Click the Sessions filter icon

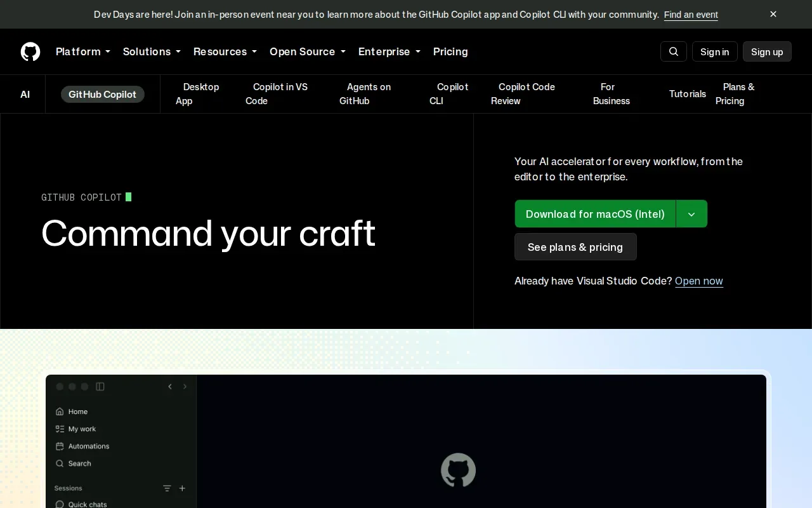pos(167,488)
